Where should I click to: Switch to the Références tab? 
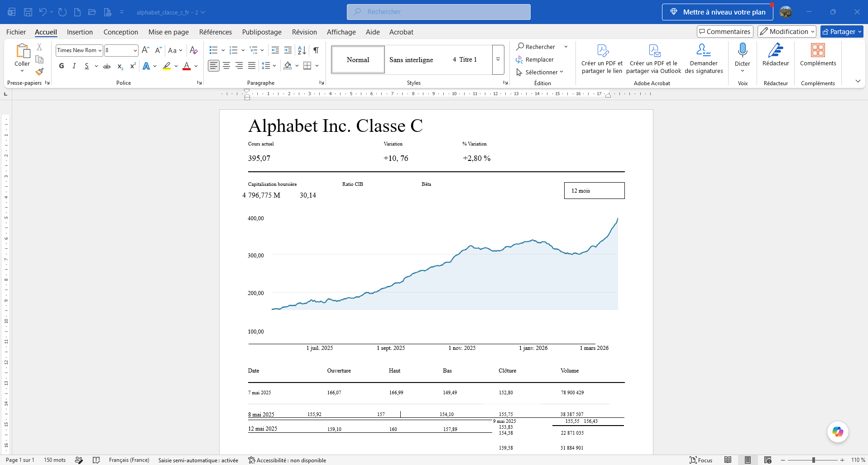tap(216, 32)
